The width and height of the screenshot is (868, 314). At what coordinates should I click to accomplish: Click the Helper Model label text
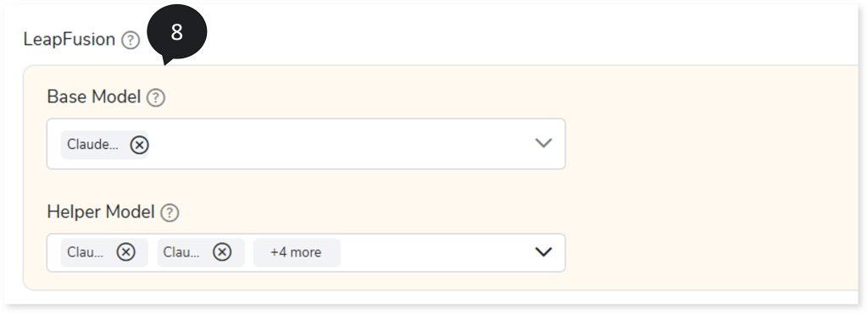click(101, 212)
